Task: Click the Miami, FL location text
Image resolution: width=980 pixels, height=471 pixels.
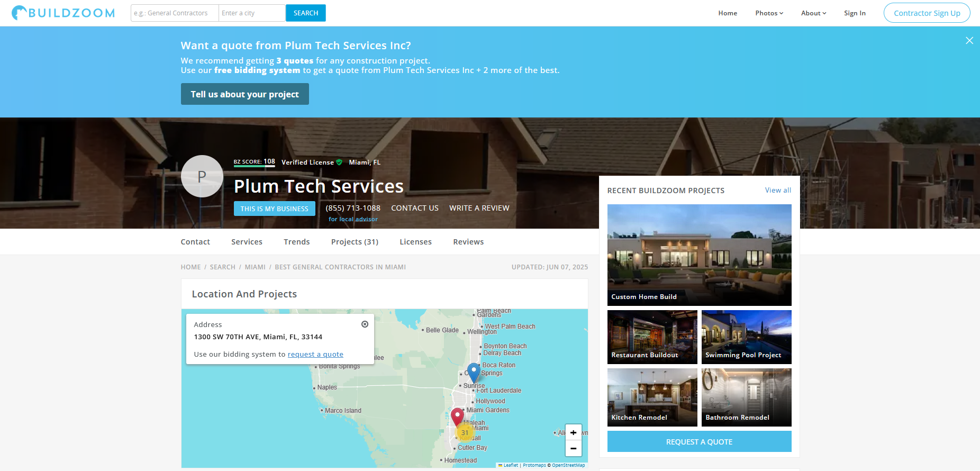Action: point(365,162)
